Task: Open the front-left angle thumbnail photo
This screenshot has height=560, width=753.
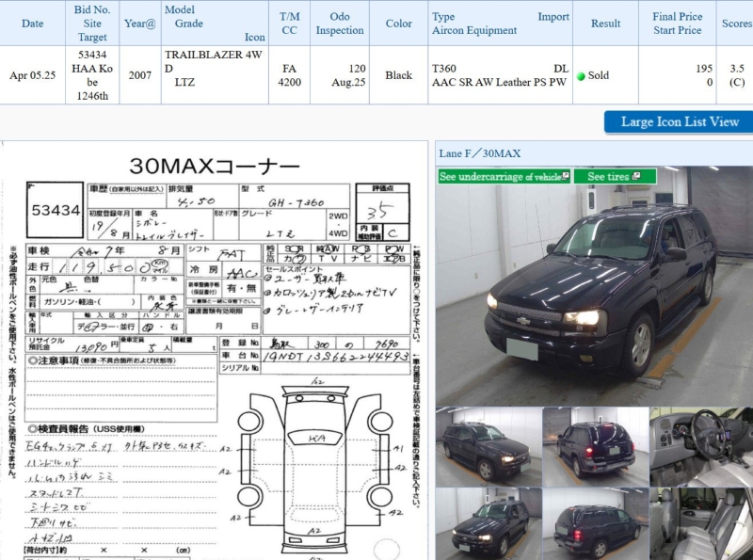Action: (489, 447)
